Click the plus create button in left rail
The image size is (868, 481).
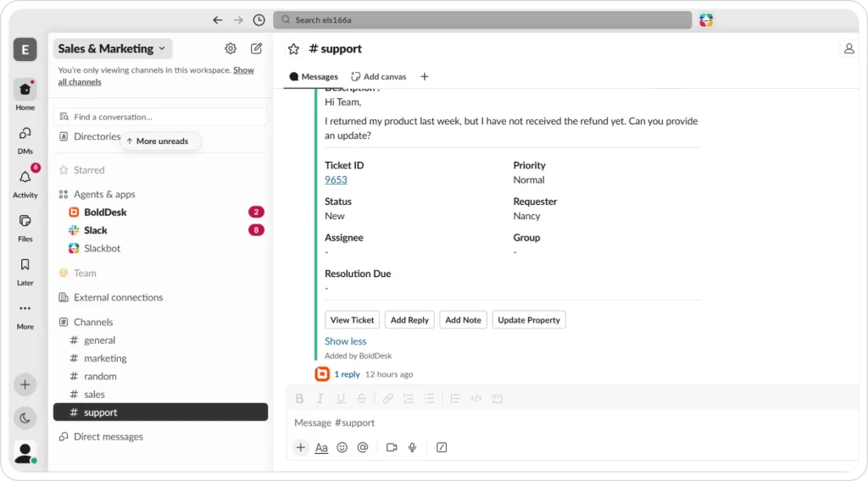25,384
